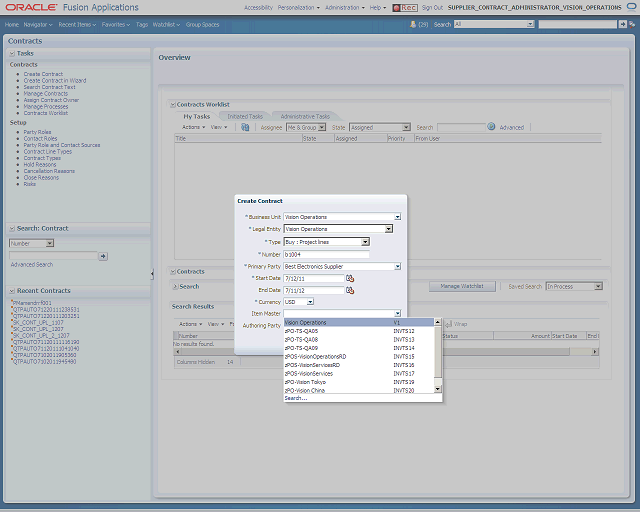Collapse the Contracts Worklist section
The width and height of the screenshot is (640, 512).
(173, 105)
